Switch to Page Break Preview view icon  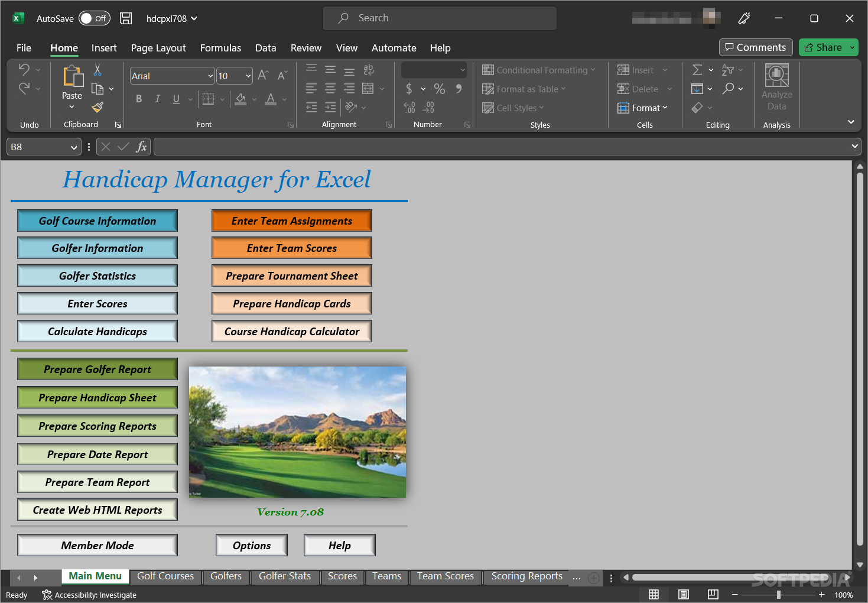tap(713, 594)
